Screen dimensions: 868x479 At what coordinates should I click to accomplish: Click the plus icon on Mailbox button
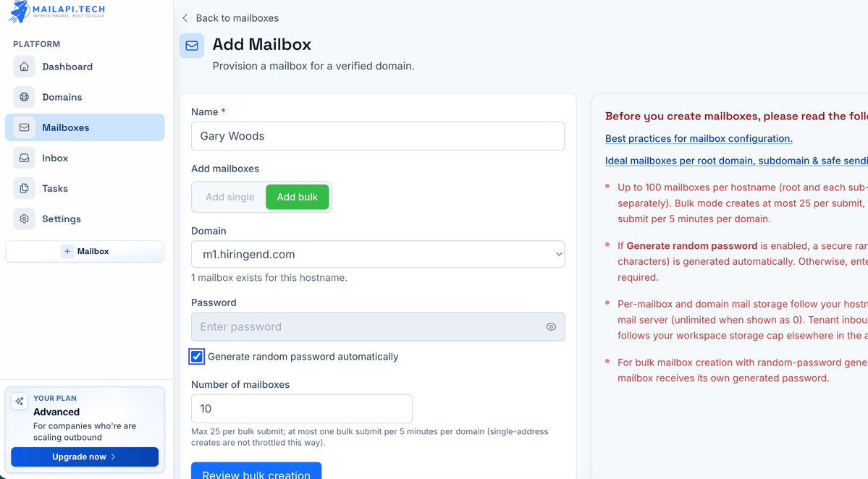(x=67, y=251)
